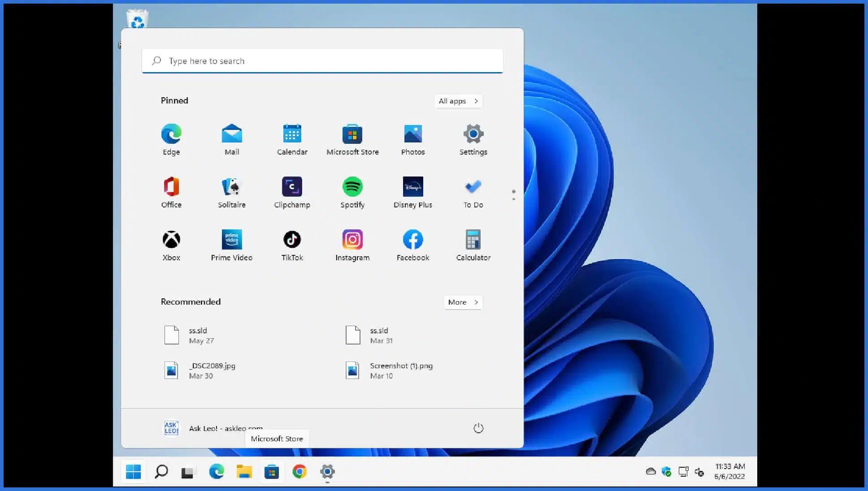Launch Disney Plus

click(413, 192)
